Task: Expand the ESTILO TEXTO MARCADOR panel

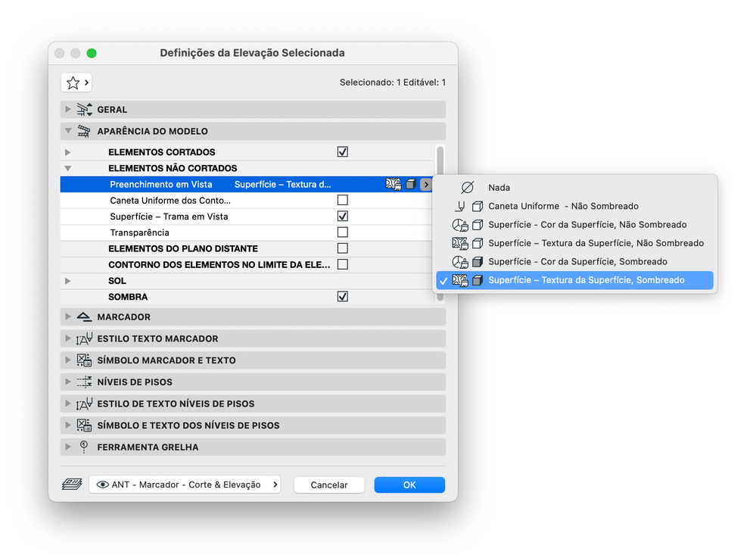Action: click(68, 338)
